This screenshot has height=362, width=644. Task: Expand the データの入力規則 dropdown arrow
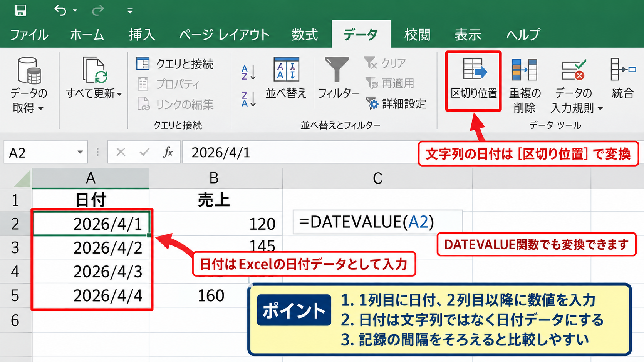coord(600,109)
